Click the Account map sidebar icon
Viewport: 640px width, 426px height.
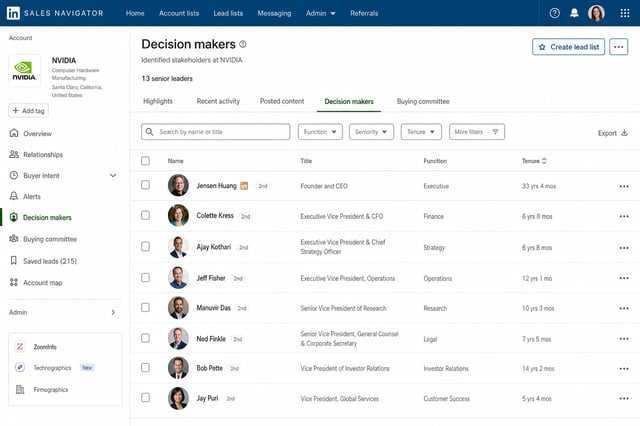click(14, 282)
